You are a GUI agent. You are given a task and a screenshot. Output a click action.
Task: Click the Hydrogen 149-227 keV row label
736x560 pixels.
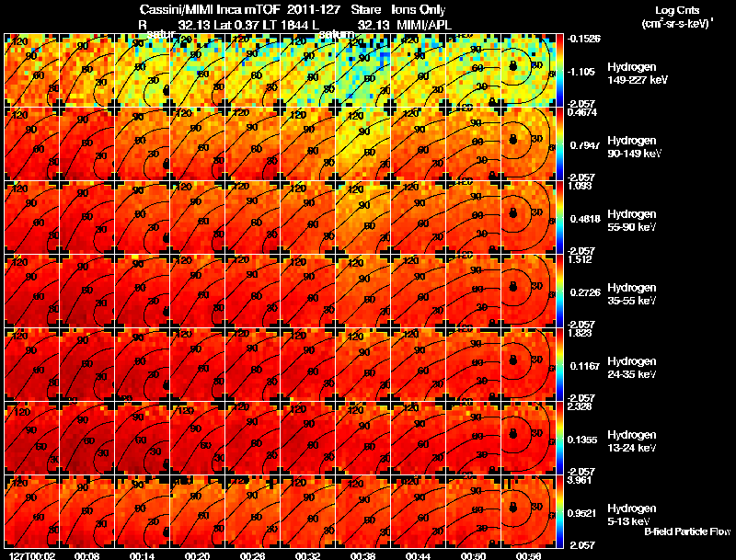point(637,74)
